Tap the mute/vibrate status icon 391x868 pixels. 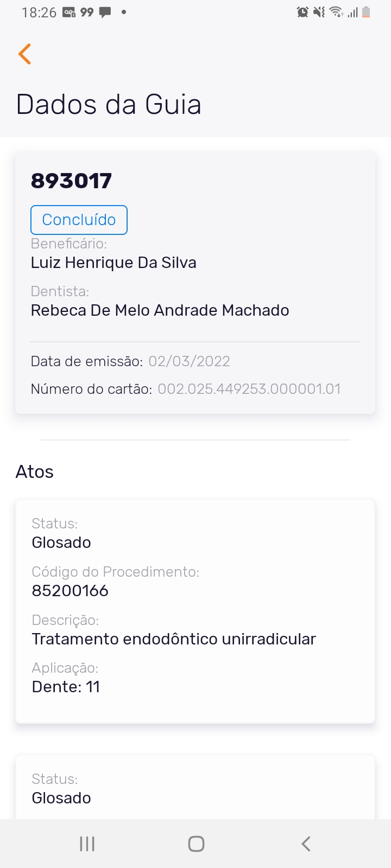319,12
